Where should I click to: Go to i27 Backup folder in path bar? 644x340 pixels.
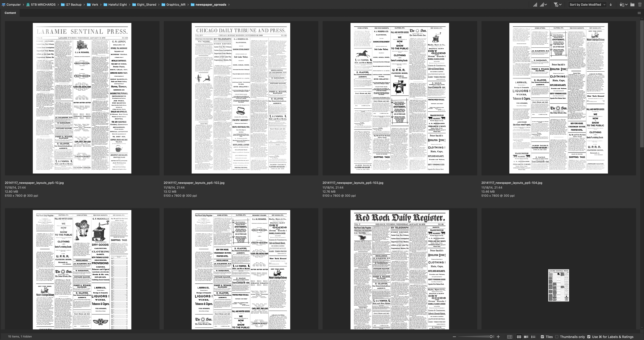pyautogui.click(x=73, y=5)
